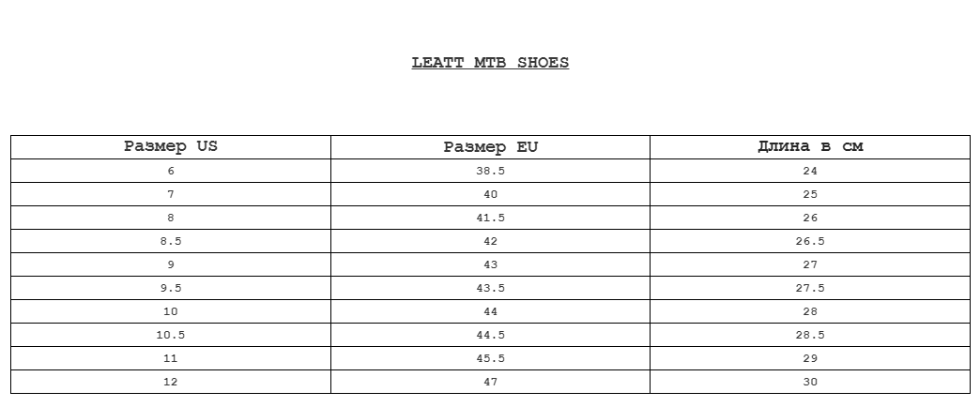Image resolution: width=980 pixels, height=407 pixels.
Task: Select EU size 40 cell
Action: (490, 194)
